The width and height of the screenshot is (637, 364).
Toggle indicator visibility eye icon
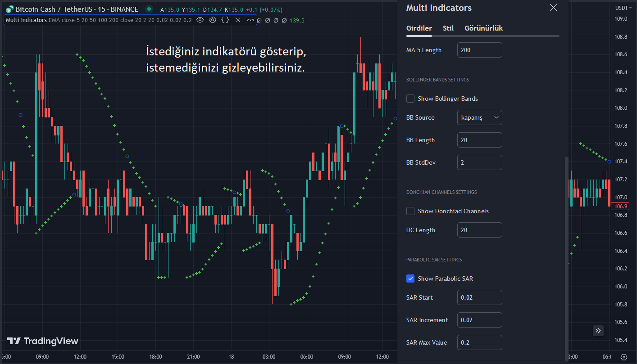tap(200, 20)
